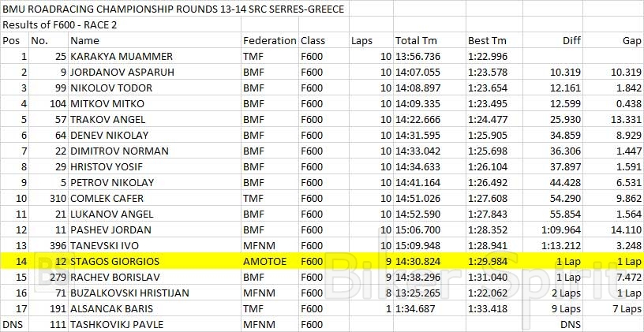Select the TASHKOVIKJ PAVLE name cell

[114, 324]
